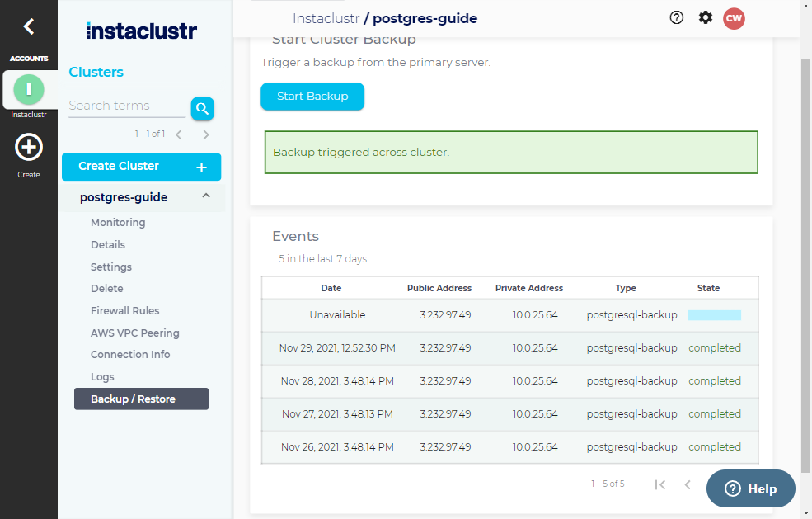The image size is (812, 519).
Task: Select the Instaclustr account avatar
Action: 29,89
